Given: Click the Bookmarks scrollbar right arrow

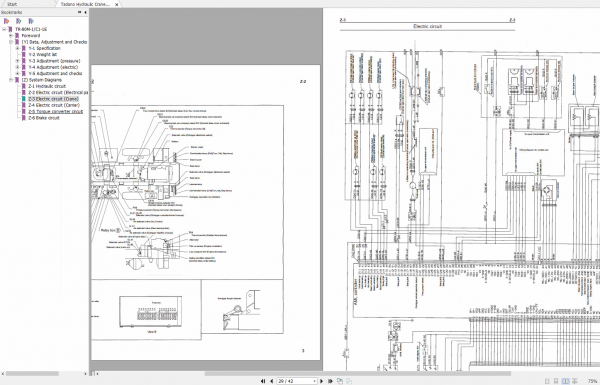Looking at the screenshot, I should (x=85, y=374).
